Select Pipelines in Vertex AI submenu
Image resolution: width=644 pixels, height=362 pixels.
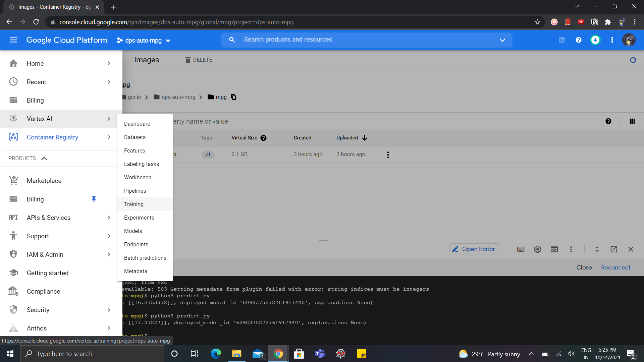pos(145,191)
